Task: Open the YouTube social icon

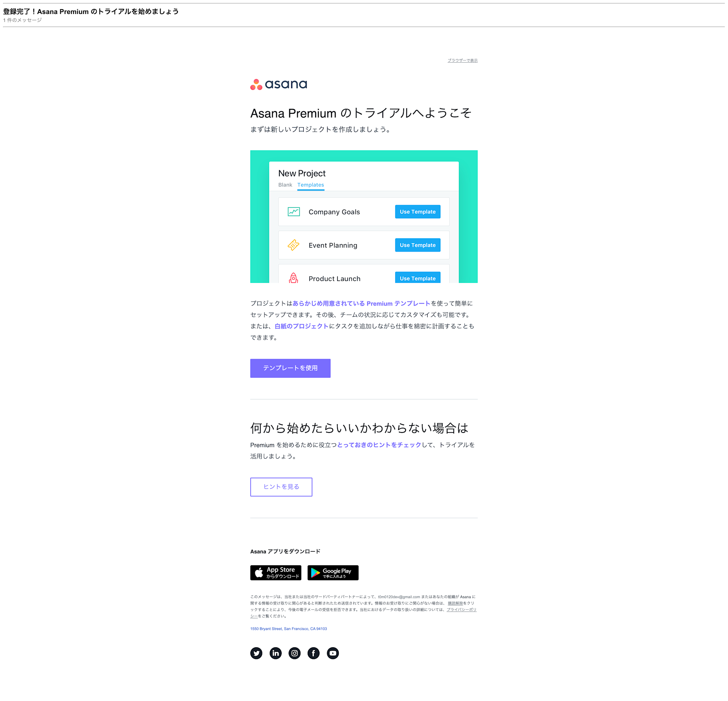Action: pos(333,653)
